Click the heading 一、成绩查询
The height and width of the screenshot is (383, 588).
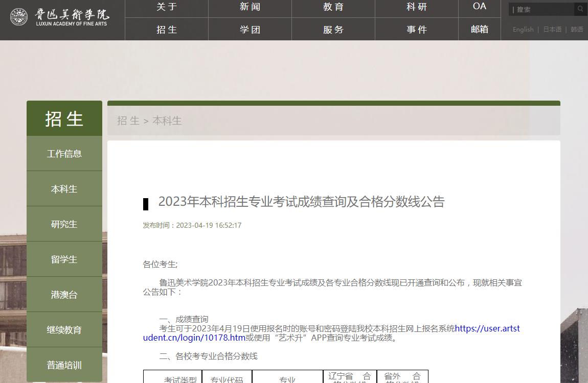[x=184, y=319]
